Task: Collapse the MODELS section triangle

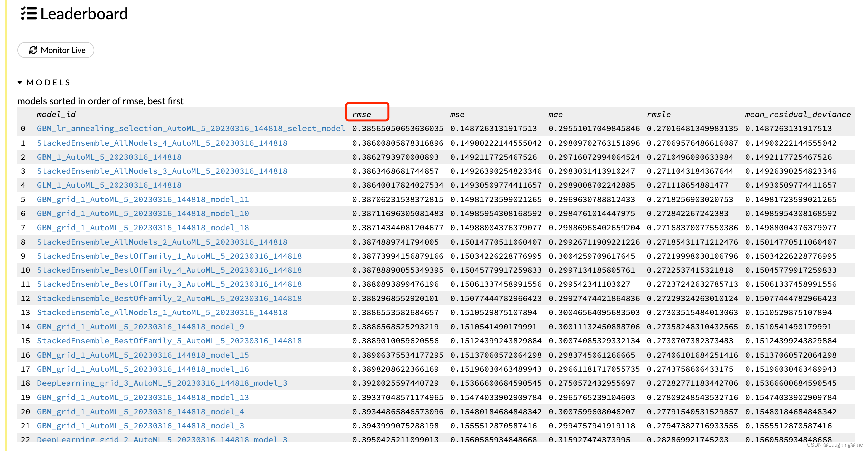Action: tap(20, 83)
